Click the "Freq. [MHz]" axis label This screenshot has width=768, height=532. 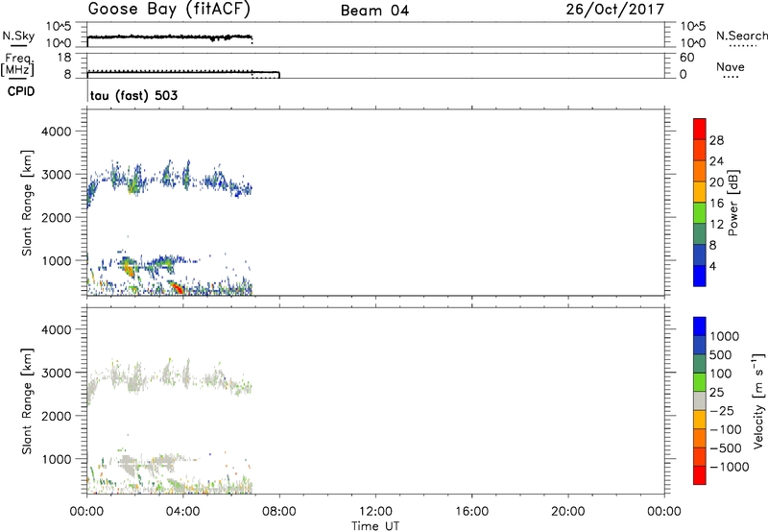(x=18, y=64)
